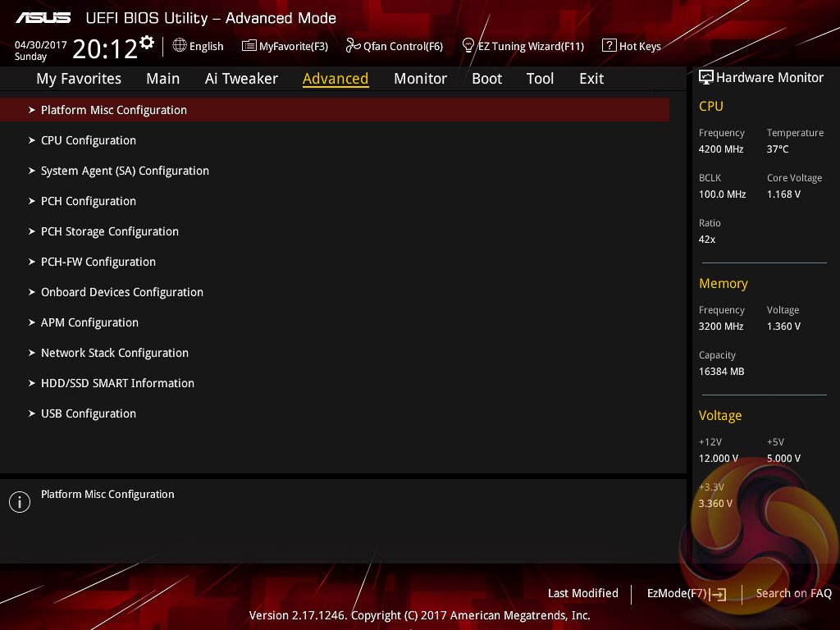Click the 04/30/2017 date text
Viewport: 840px width, 630px height.
tap(41, 45)
